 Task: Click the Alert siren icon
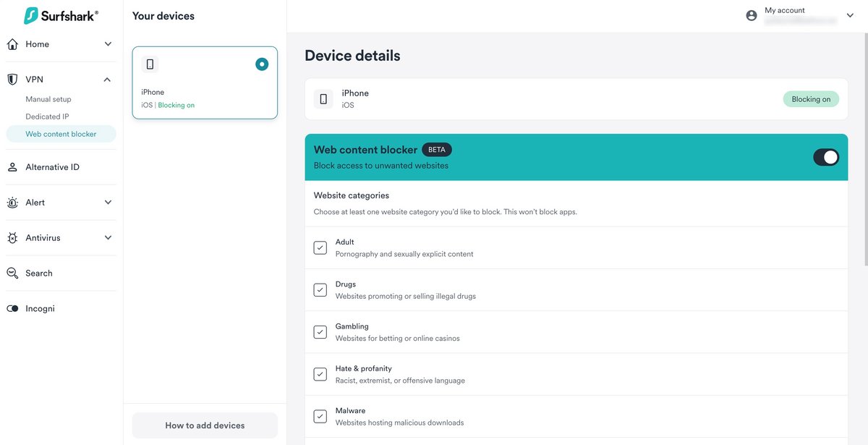pos(12,203)
